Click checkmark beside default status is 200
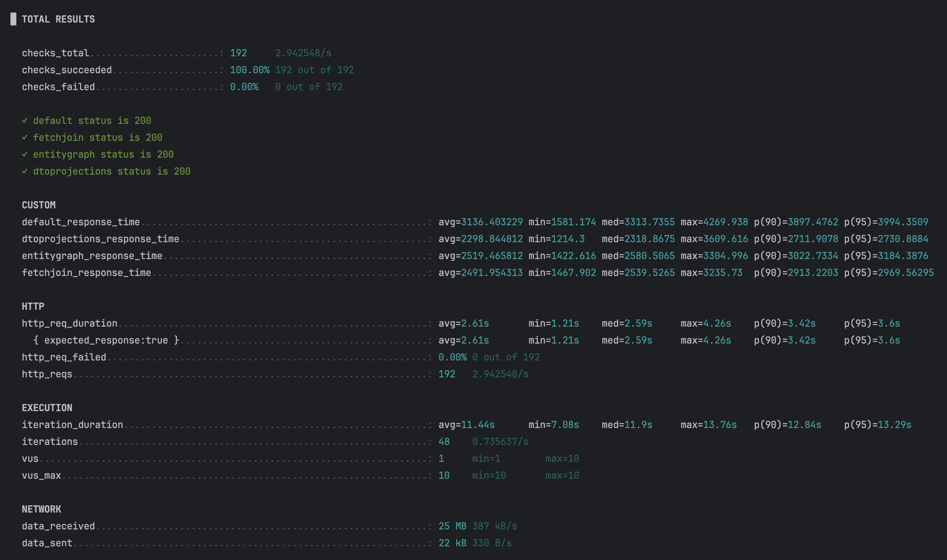 25,120
